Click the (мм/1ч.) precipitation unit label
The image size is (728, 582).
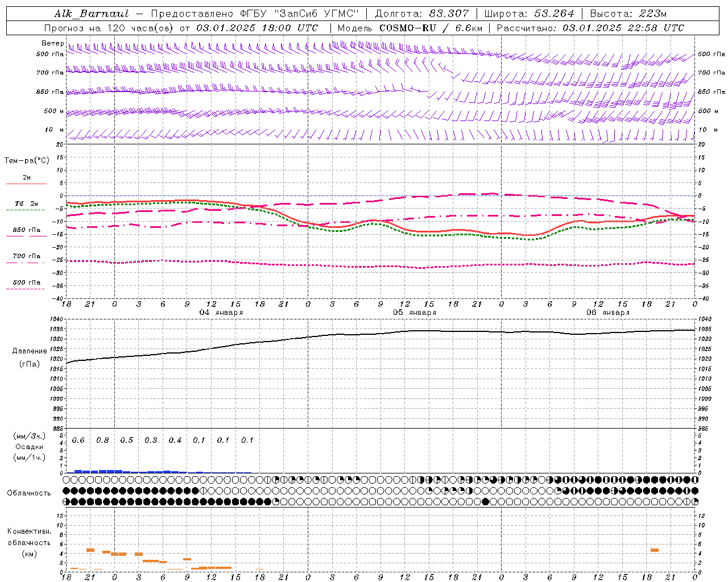tap(30, 458)
